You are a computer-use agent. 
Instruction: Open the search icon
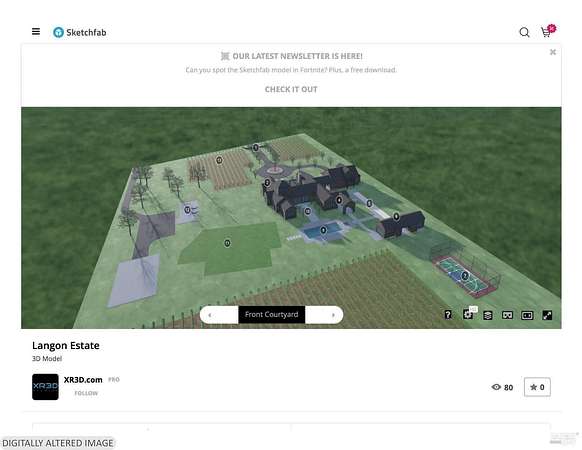coord(524,32)
